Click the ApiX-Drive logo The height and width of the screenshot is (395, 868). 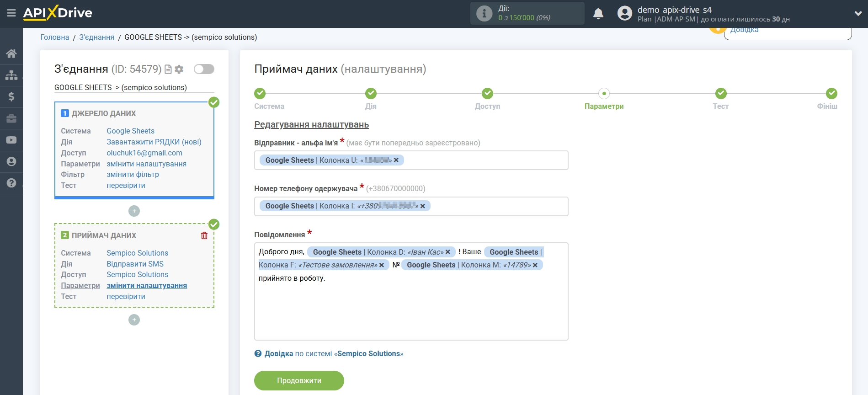point(58,13)
